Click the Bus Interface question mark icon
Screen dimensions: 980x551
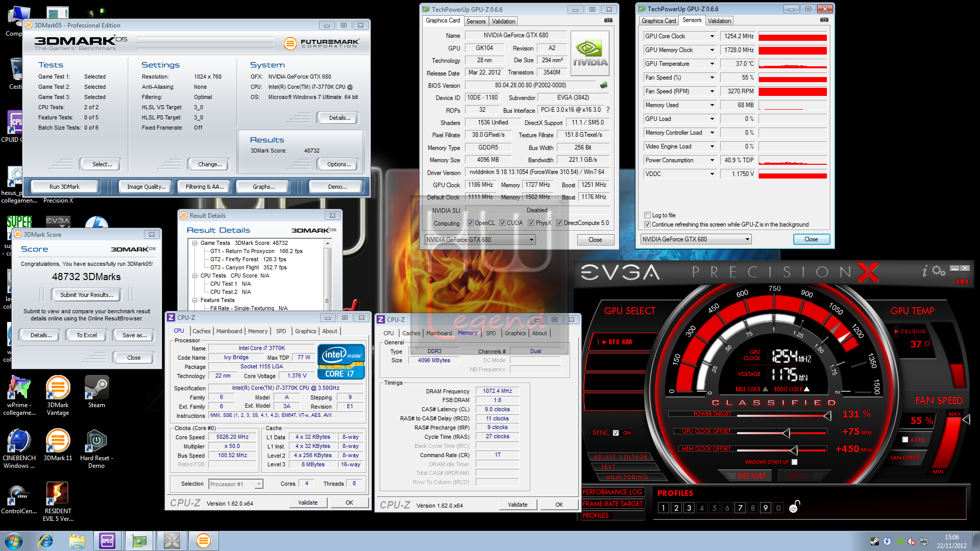click(x=608, y=110)
